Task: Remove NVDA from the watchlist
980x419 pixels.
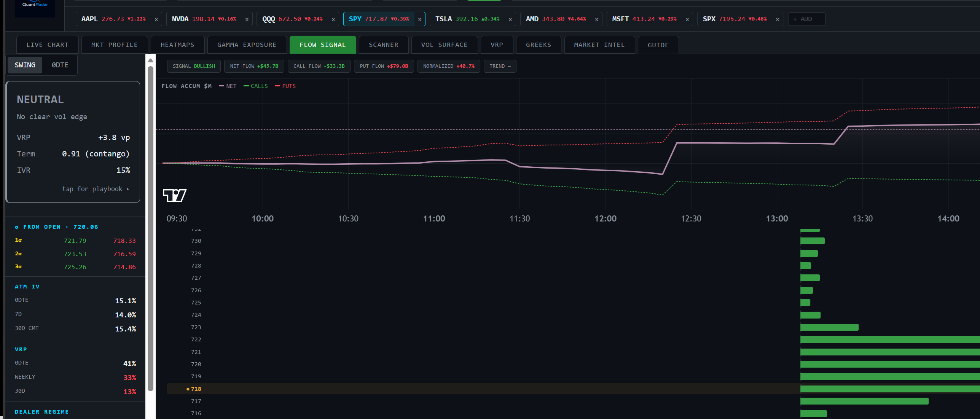Action: tap(247, 19)
